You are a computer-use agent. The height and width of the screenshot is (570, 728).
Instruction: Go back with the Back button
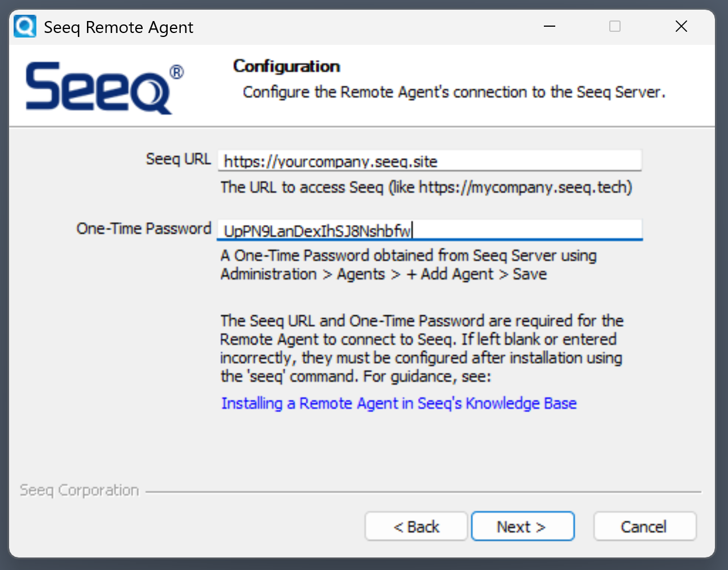pyautogui.click(x=416, y=527)
